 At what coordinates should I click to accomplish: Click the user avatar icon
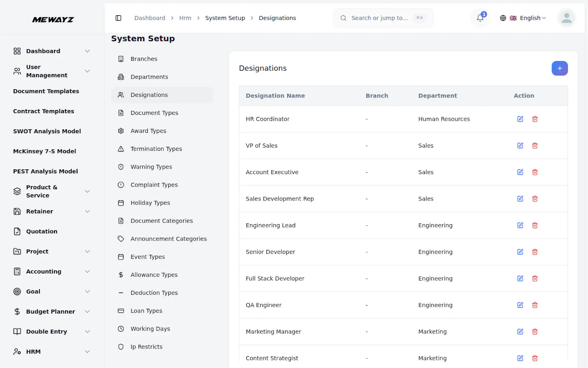[x=566, y=18]
